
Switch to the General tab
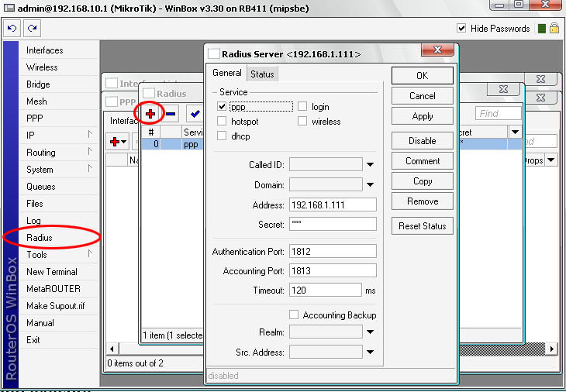(226, 73)
